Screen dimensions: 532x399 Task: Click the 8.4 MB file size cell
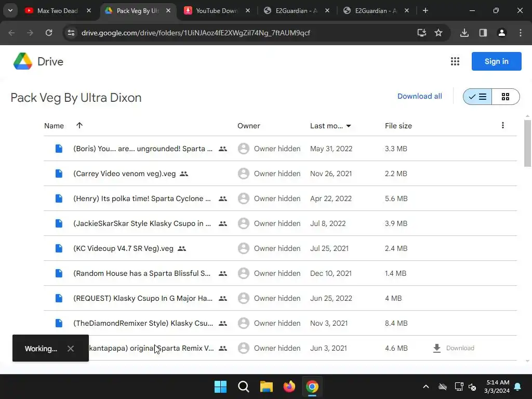[396, 323]
